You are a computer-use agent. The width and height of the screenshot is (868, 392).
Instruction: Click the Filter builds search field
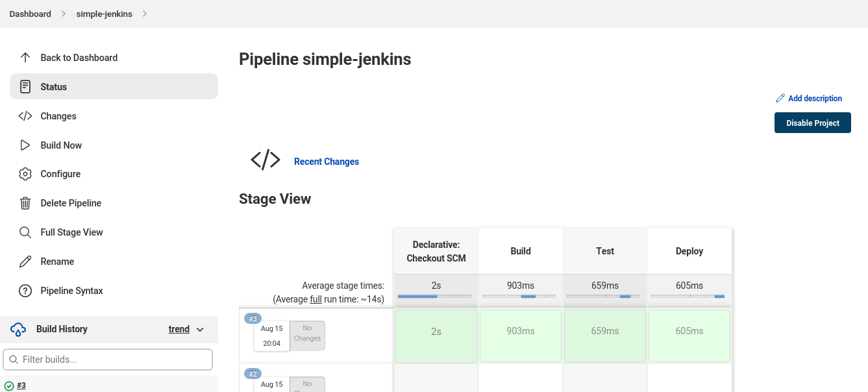[x=108, y=359]
